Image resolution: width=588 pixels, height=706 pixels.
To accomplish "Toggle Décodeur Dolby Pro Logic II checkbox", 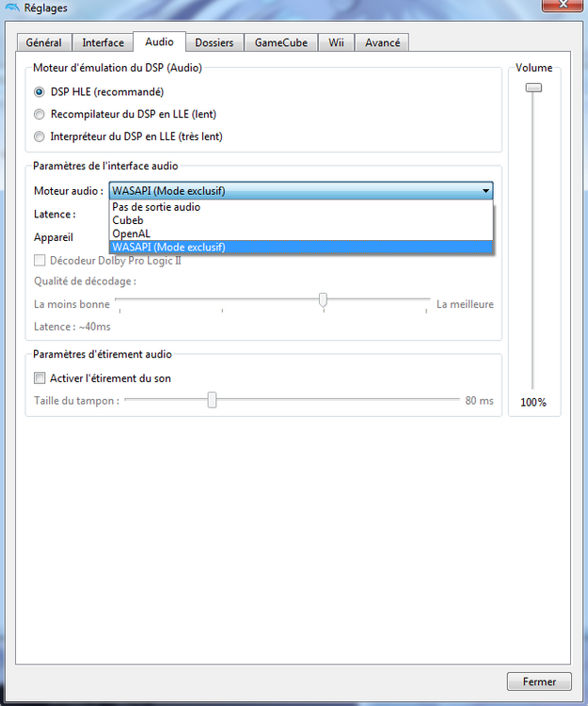I will (x=40, y=260).
